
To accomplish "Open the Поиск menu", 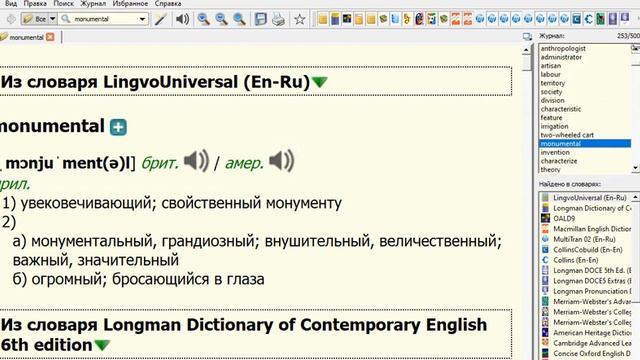I will pyautogui.click(x=63, y=4).
